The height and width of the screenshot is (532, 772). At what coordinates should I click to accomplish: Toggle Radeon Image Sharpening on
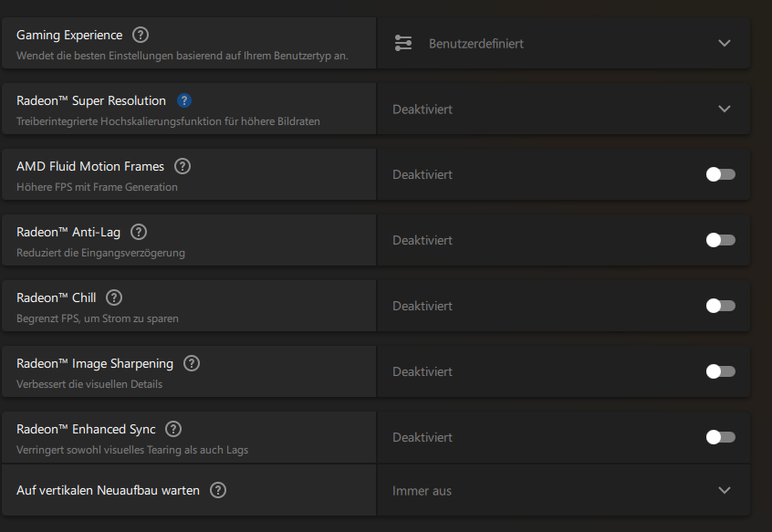720,371
